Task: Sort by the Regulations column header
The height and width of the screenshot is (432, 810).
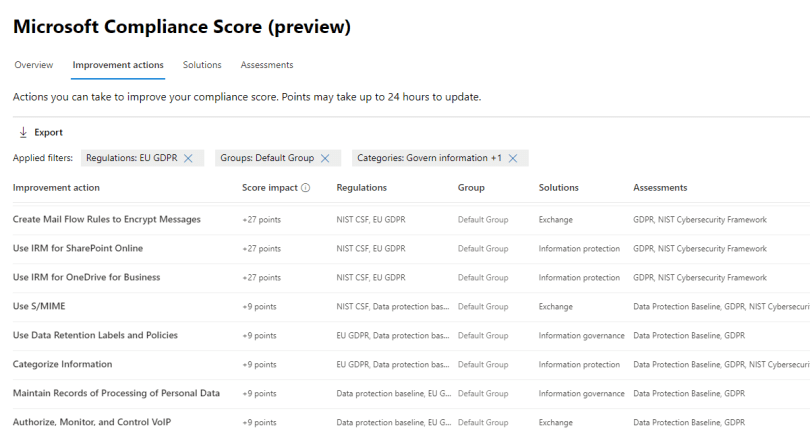Action: (361, 188)
